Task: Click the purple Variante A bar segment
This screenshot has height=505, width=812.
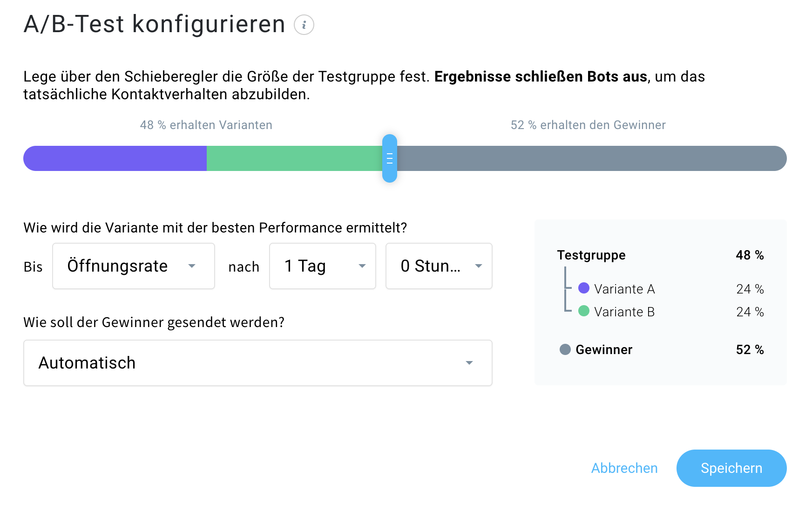Action: click(x=115, y=158)
